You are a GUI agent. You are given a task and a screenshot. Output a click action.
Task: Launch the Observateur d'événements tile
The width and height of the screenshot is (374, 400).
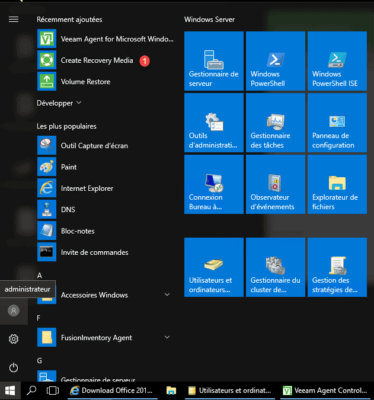click(275, 184)
